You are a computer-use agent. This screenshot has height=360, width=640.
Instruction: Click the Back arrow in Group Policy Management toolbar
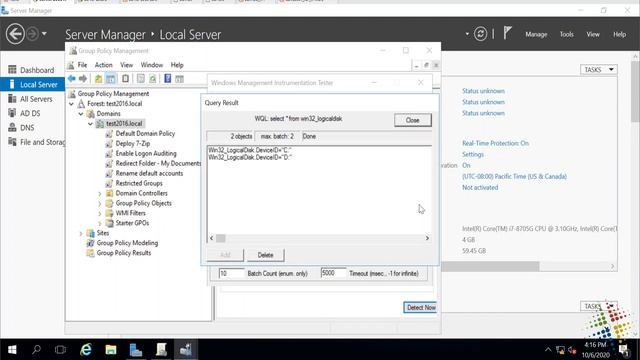[x=72, y=78]
